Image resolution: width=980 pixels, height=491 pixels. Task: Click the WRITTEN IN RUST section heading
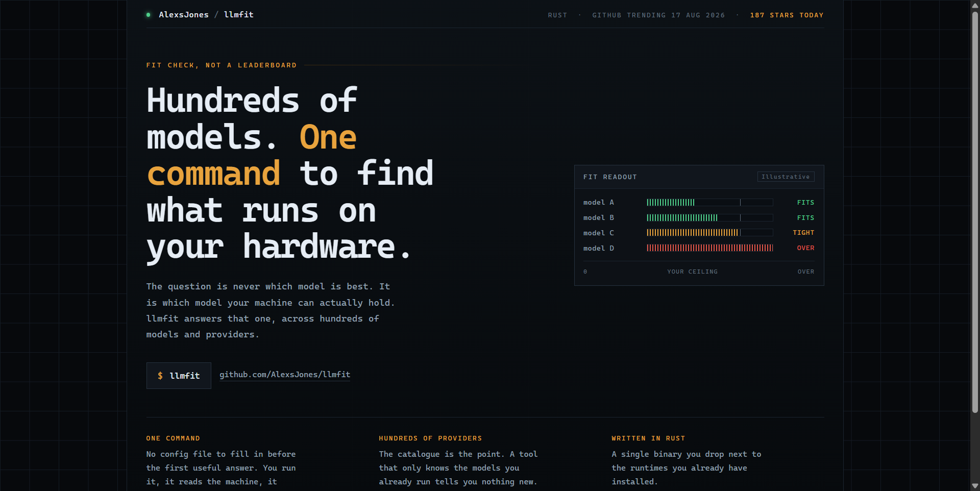648,438
